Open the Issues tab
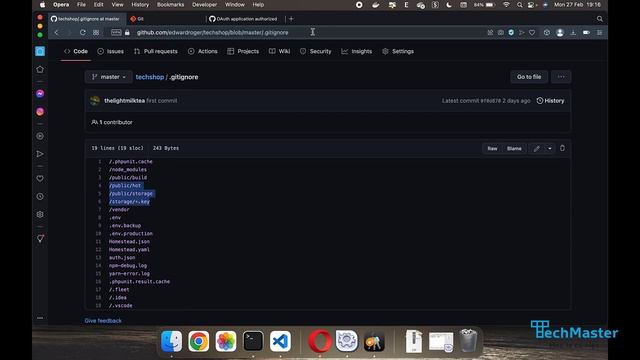640x360 pixels. (111, 51)
